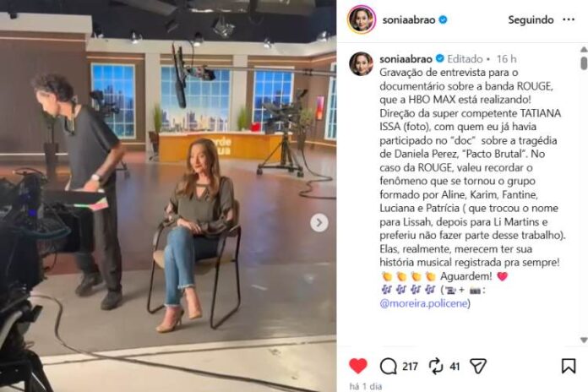588x392 pixels.
Task: Unlike the post with the red heart
Action: point(357,366)
